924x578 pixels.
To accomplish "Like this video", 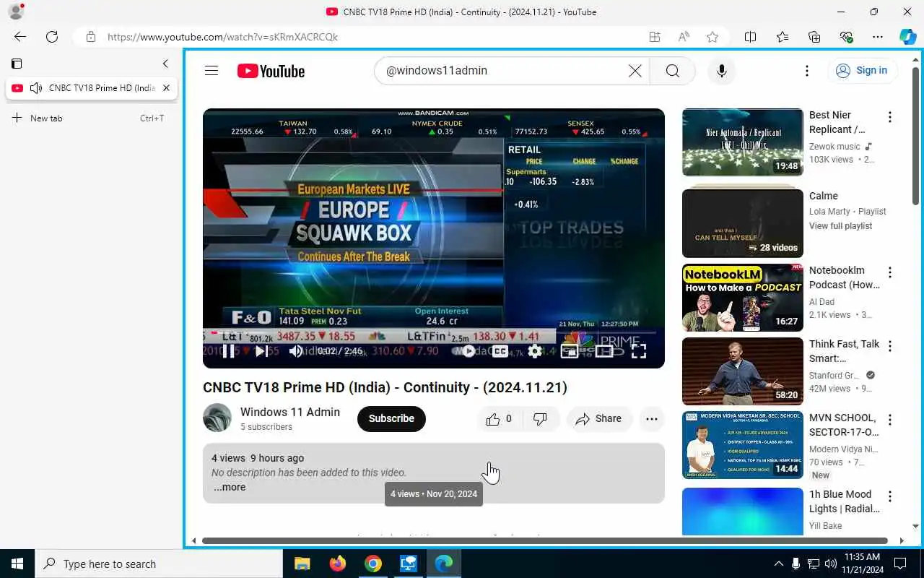I will pyautogui.click(x=500, y=418).
